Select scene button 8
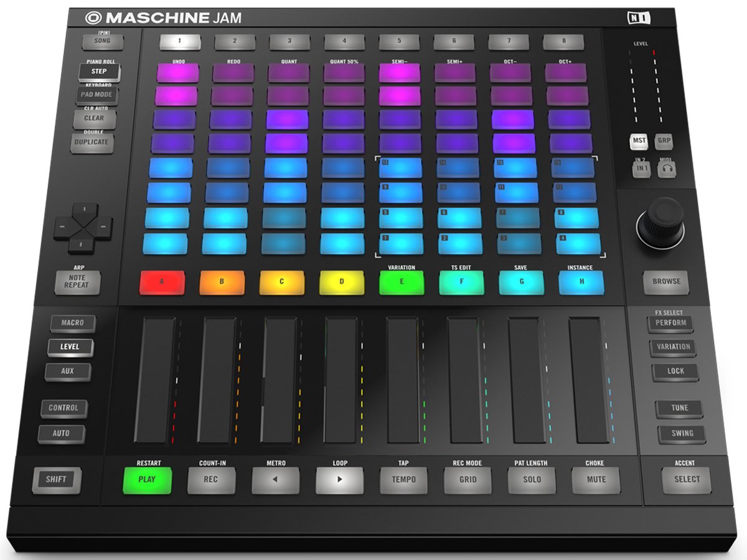Viewport: 747px width, 560px height. 564,42
